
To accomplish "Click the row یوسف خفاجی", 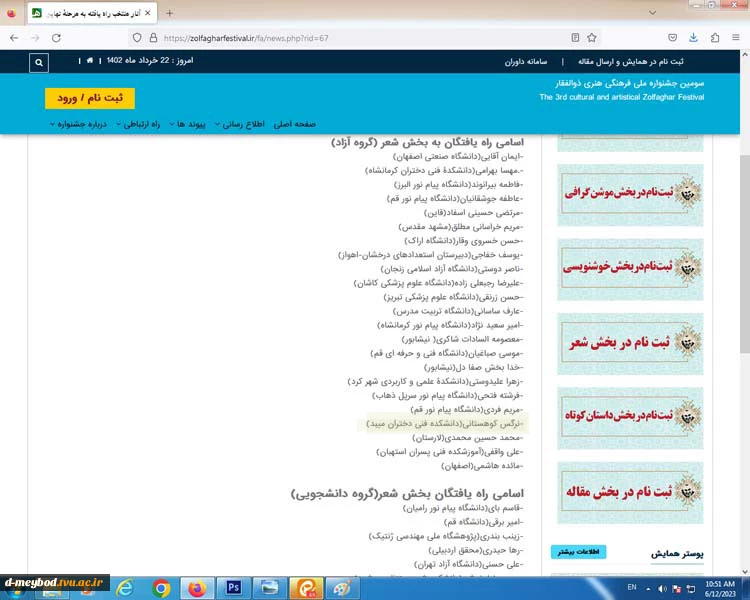I will pos(431,255).
